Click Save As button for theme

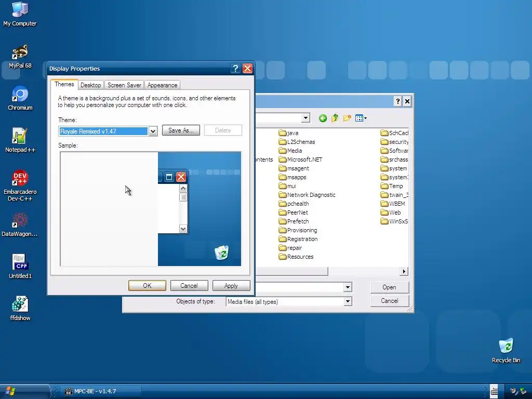coord(181,130)
